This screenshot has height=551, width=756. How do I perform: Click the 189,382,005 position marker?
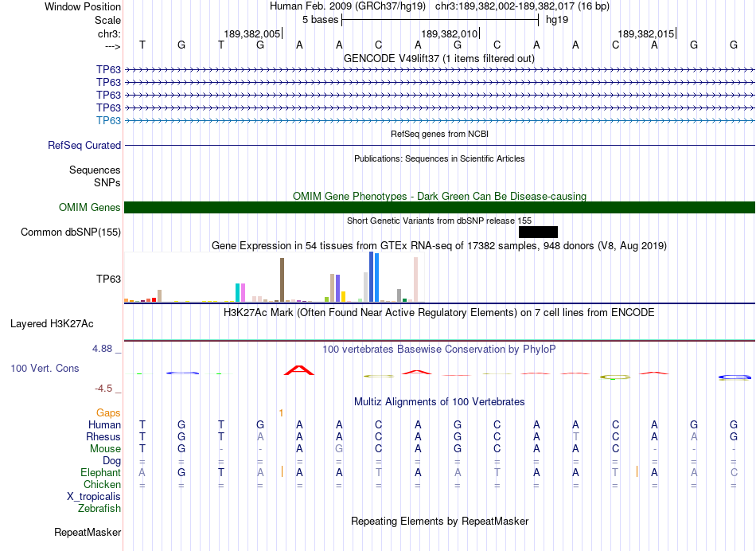252,33
